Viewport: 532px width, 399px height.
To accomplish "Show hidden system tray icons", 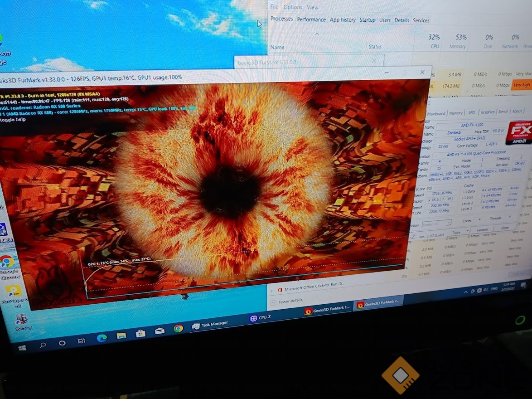I will click(x=466, y=292).
